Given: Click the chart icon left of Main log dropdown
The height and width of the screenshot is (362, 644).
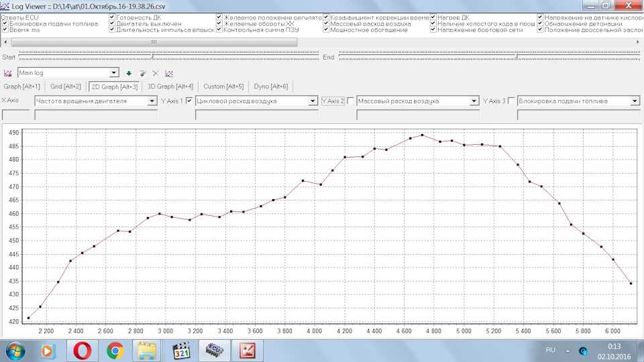Looking at the screenshot, I should [8, 73].
